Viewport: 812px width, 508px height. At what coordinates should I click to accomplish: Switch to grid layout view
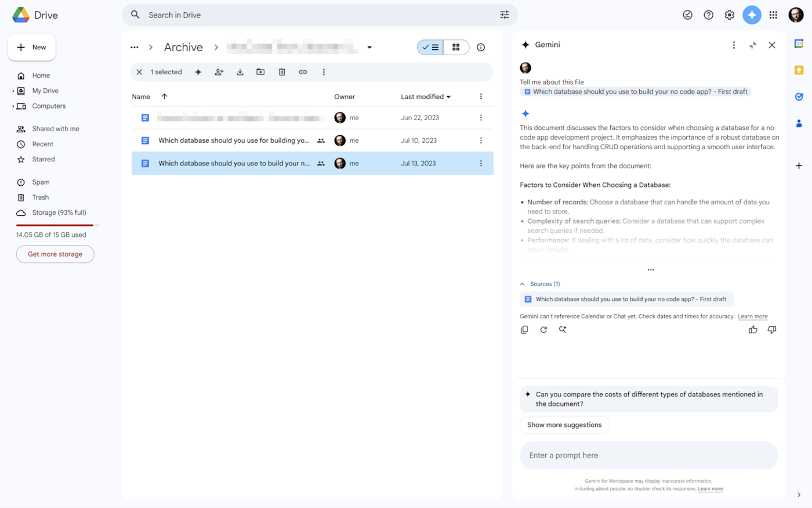pyautogui.click(x=456, y=48)
